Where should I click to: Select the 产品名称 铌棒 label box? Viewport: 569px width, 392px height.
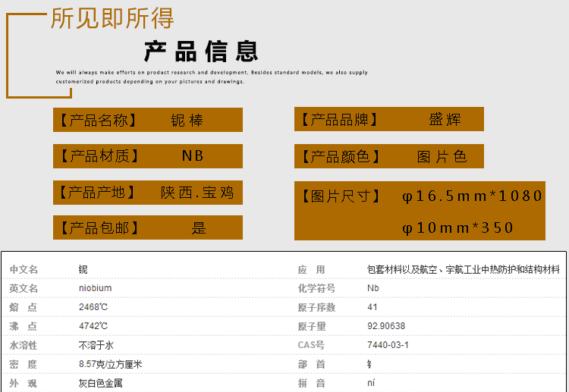point(148,120)
